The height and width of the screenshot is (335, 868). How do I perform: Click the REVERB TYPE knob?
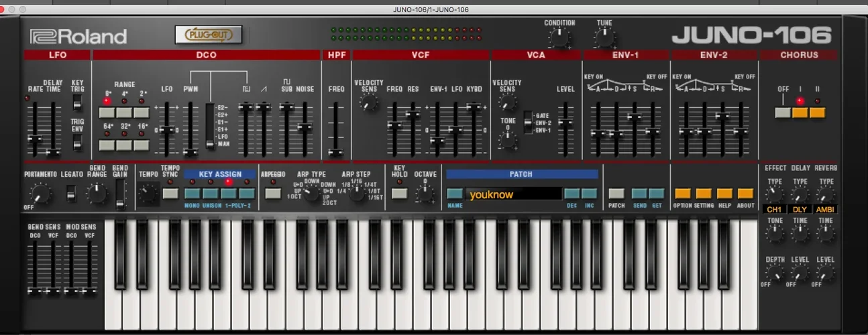tap(825, 194)
